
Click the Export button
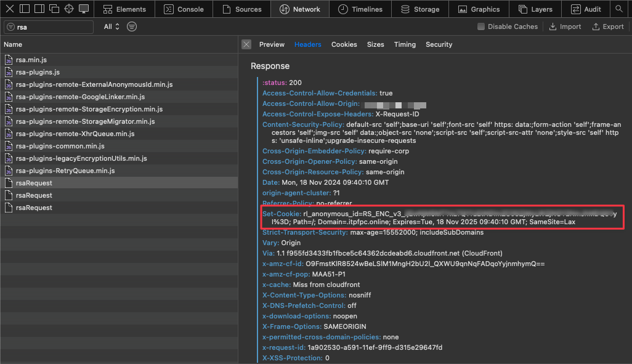tap(608, 26)
